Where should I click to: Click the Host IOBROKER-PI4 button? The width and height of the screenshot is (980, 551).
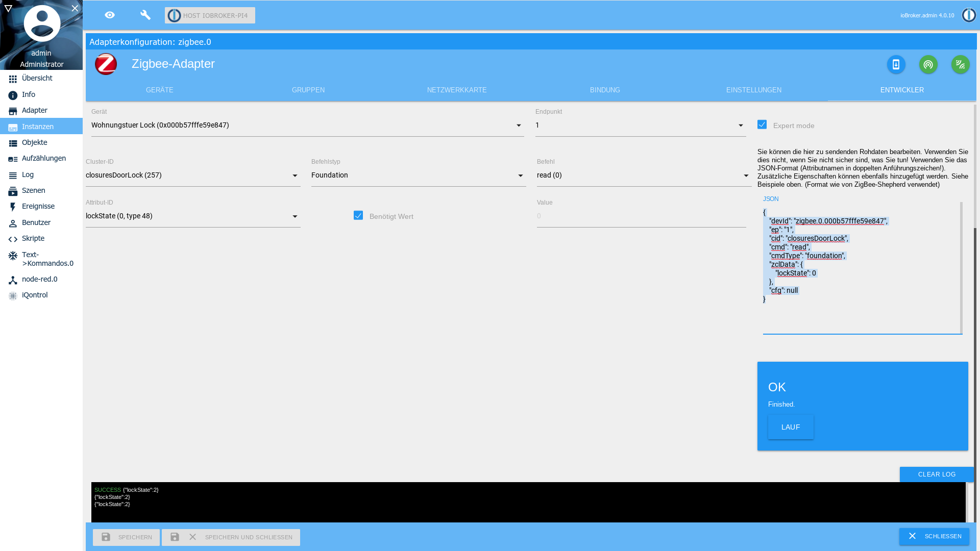click(210, 15)
